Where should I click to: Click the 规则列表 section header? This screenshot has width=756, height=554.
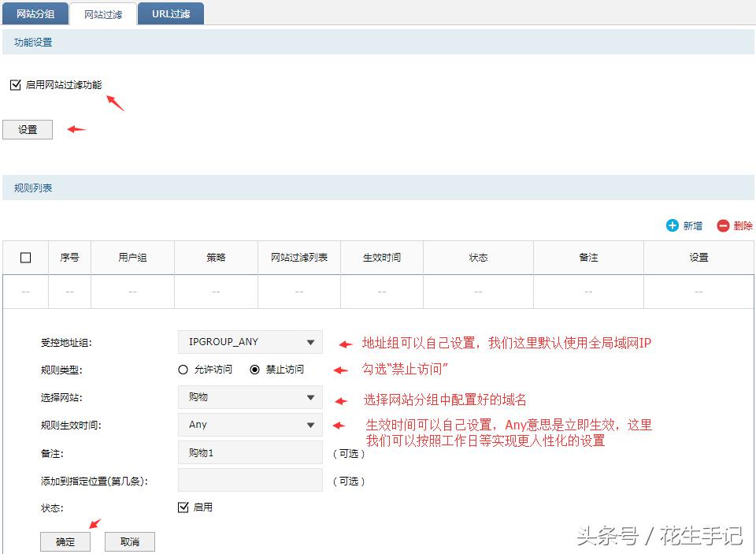click(x=33, y=187)
